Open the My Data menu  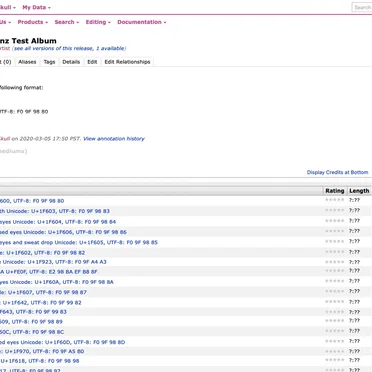(36, 7)
